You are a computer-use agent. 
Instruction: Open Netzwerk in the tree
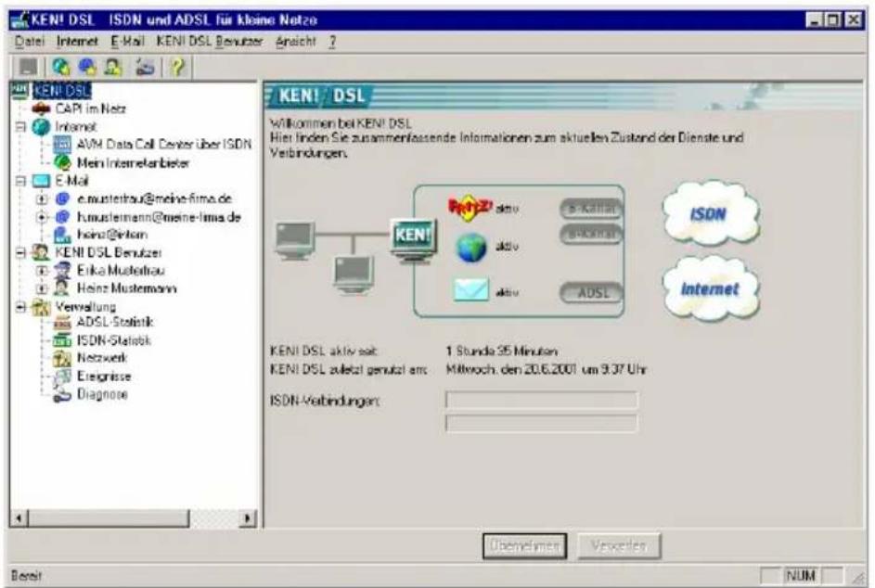(x=102, y=358)
